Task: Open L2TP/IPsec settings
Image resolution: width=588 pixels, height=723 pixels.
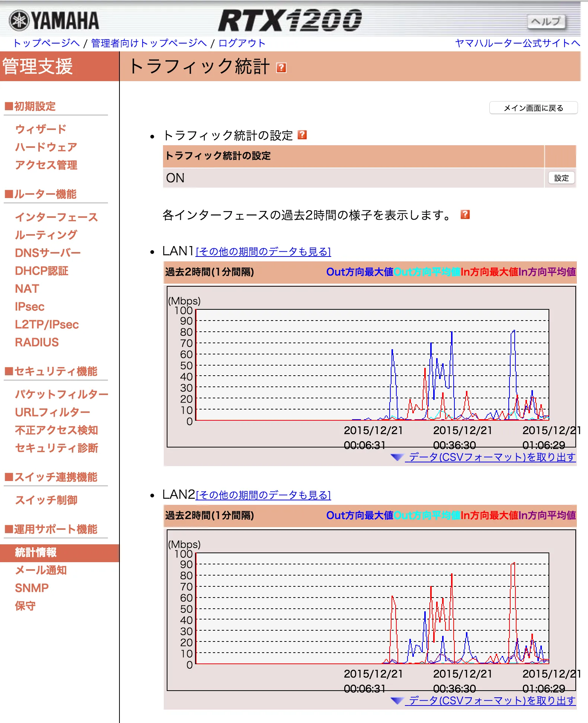Action: [x=47, y=324]
